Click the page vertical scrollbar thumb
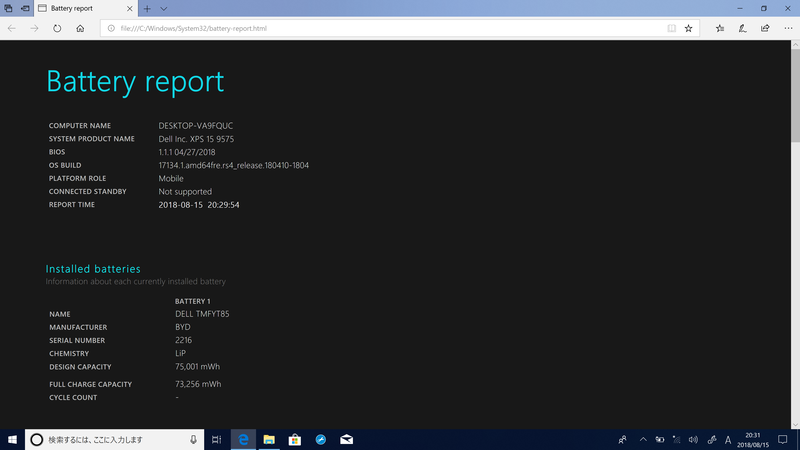 [x=795, y=96]
